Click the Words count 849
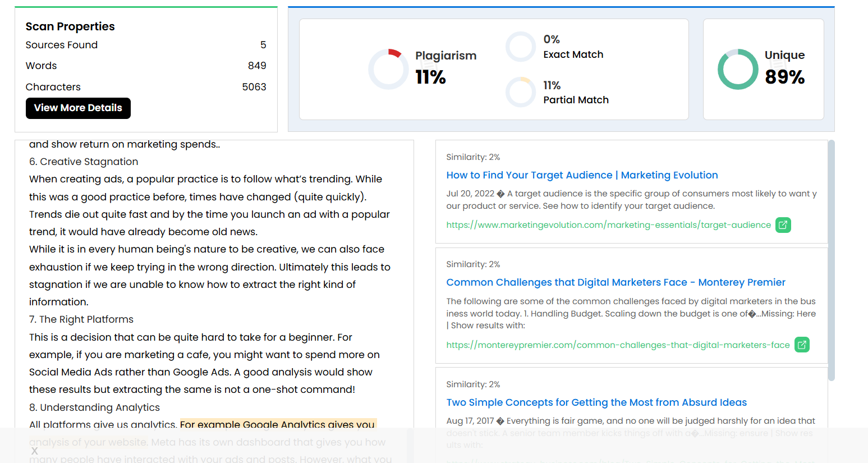This screenshot has width=868, height=463. pyautogui.click(x=257, y=66)
